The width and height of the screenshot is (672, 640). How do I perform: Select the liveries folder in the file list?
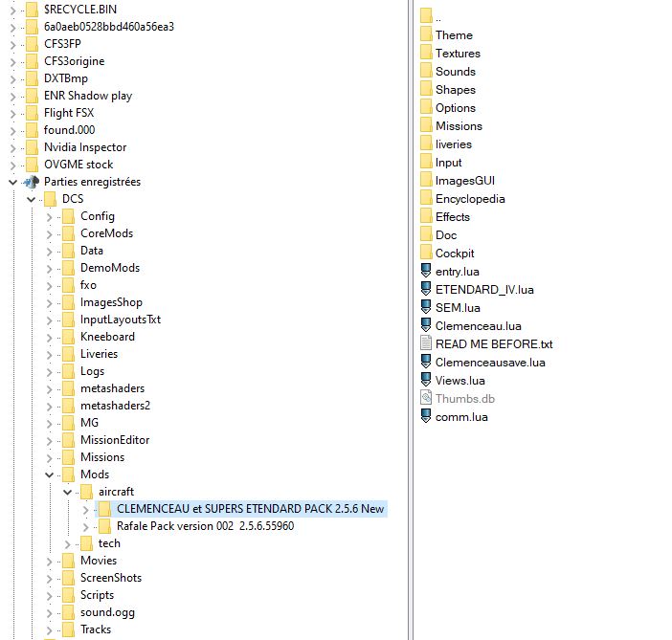[454, 143]
